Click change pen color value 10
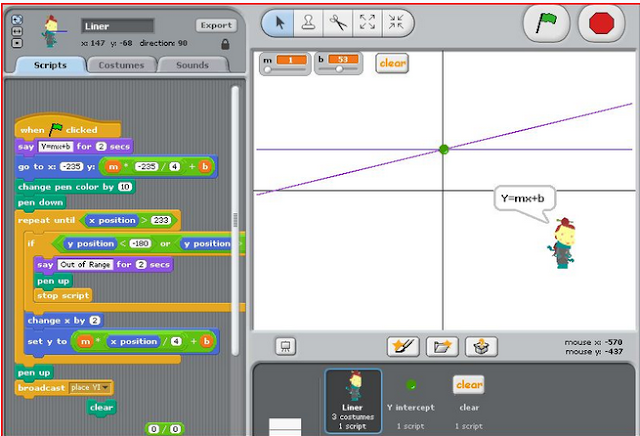 124,187
